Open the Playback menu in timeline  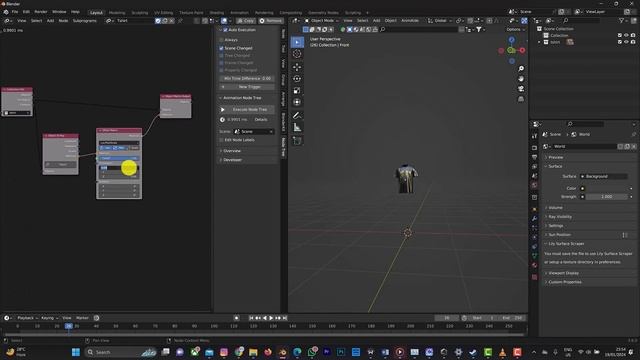point(27,318)
